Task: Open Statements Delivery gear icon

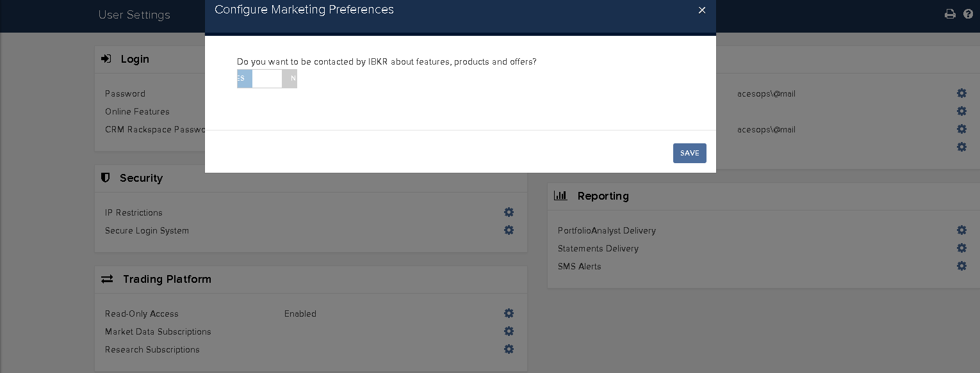Action: tap(961, 248)
